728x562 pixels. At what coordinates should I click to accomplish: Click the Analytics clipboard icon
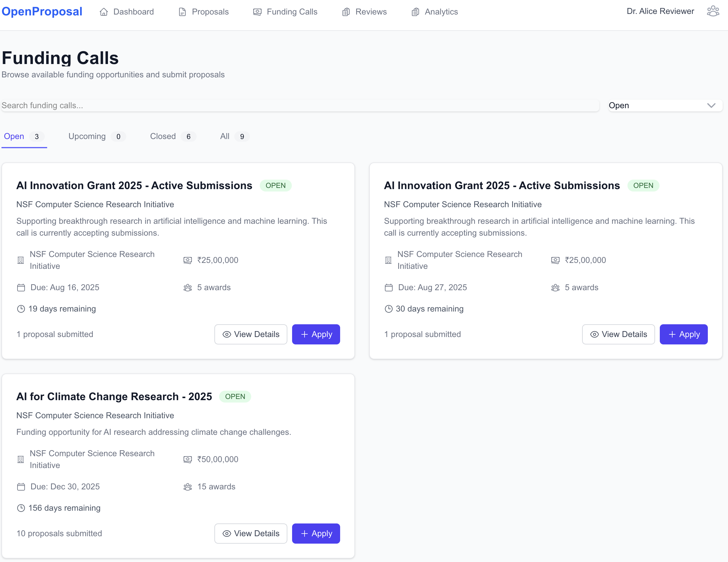tap(415, 12)
